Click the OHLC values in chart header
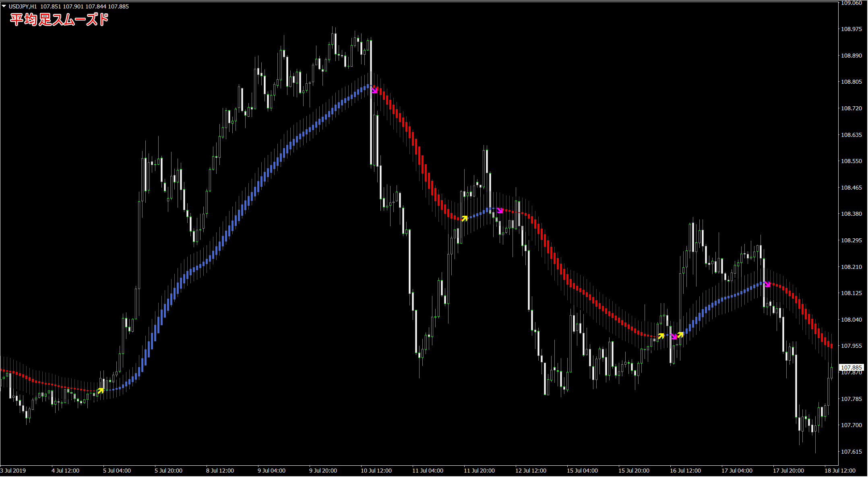Image resolution: width=868 pixels, height=477 pixels. (85, 6)
